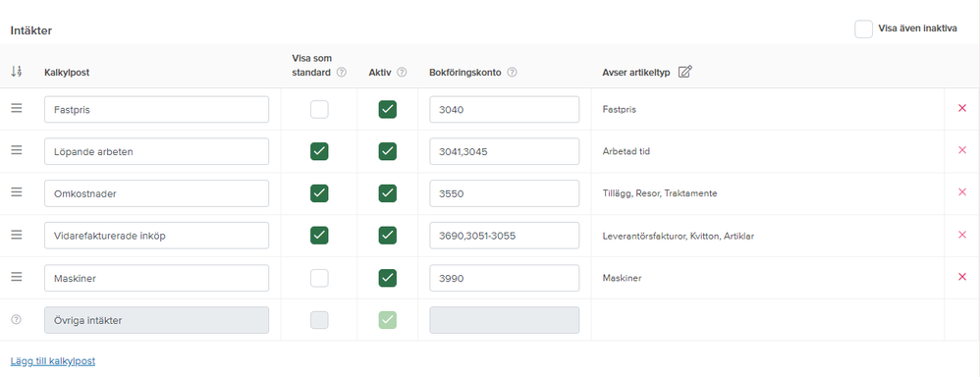Uncheck Visa som standard for Omkostnader
The image size is (980, 377).
coord(319,193)
